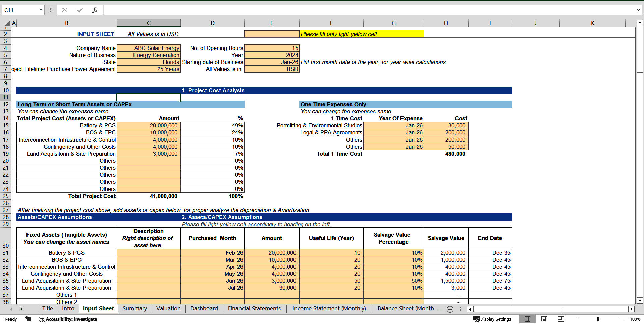This screenshot has width=644, height=324.
Task: Select the Input Sheet tab
Action: click(x=98, y=309)
